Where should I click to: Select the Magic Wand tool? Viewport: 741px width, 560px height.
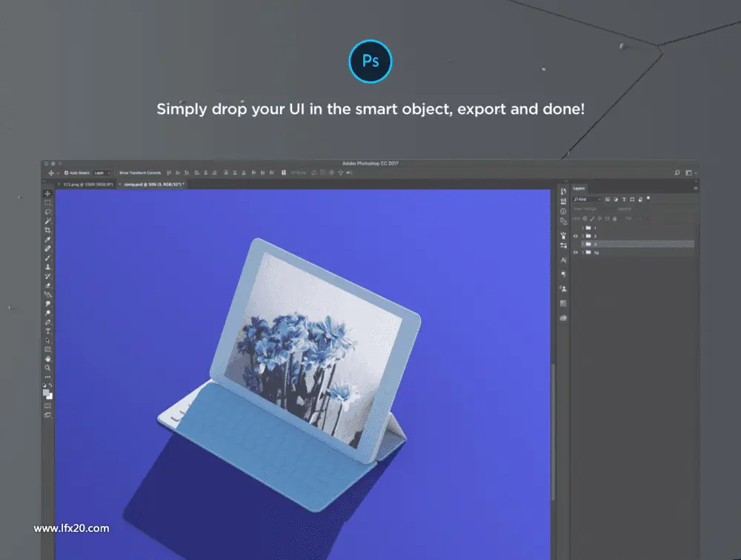[x=47, y=221]
